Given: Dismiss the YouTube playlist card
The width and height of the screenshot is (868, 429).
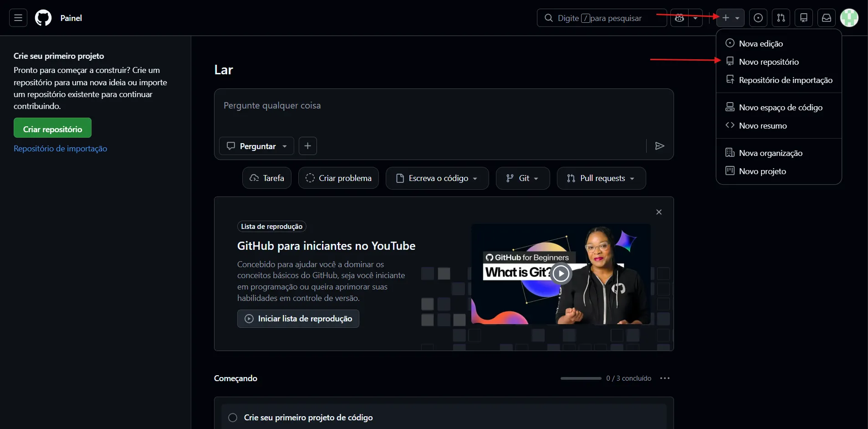Looking at the screenshot, I should pyautogui.click(x=659, y=212).
